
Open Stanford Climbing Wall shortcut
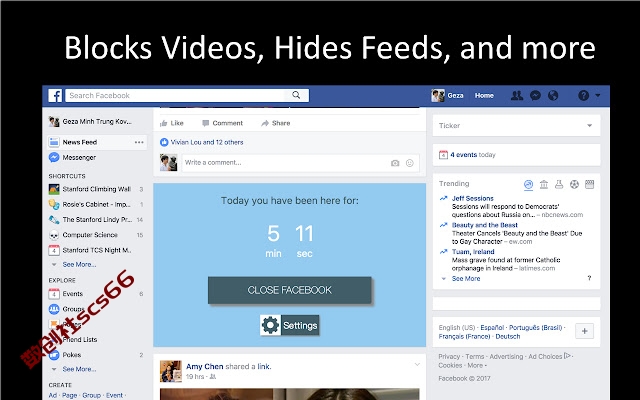(96, 189)
